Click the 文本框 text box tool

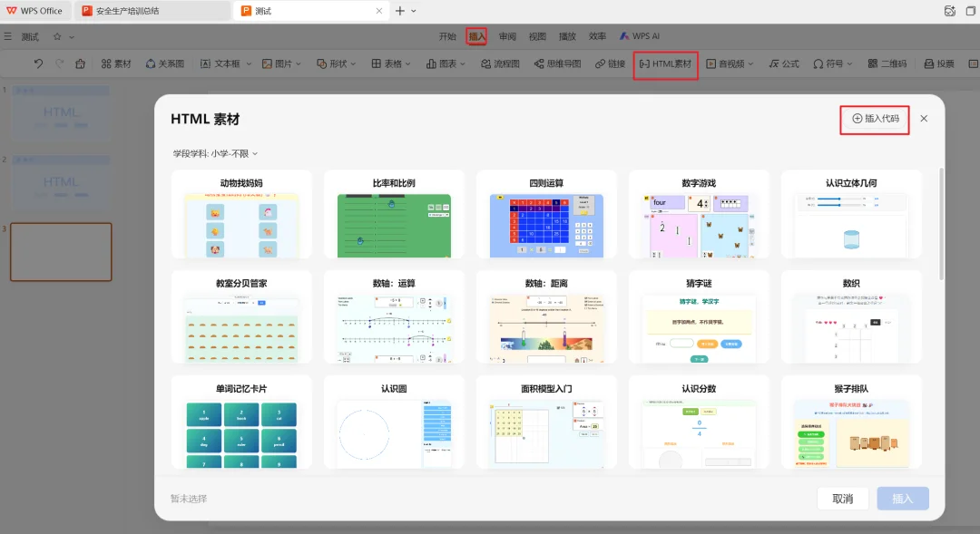click(220, 63)
